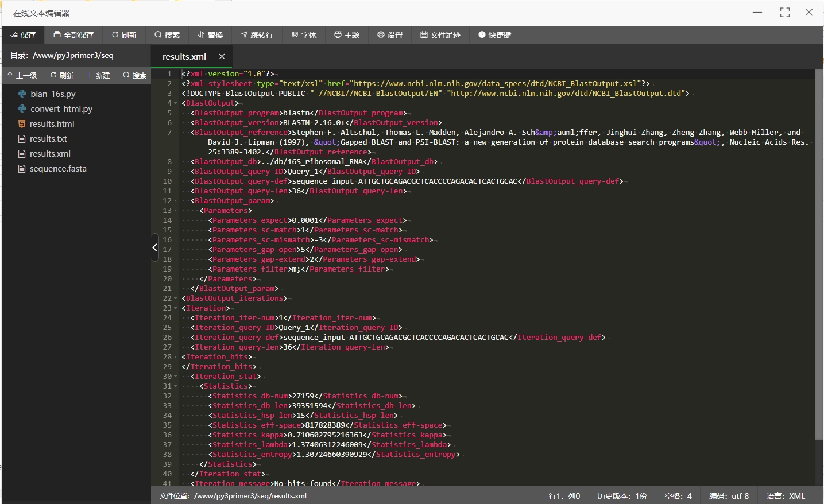
Task: Change the language mode XML in status bar
Action: click(x=786, y=496)
